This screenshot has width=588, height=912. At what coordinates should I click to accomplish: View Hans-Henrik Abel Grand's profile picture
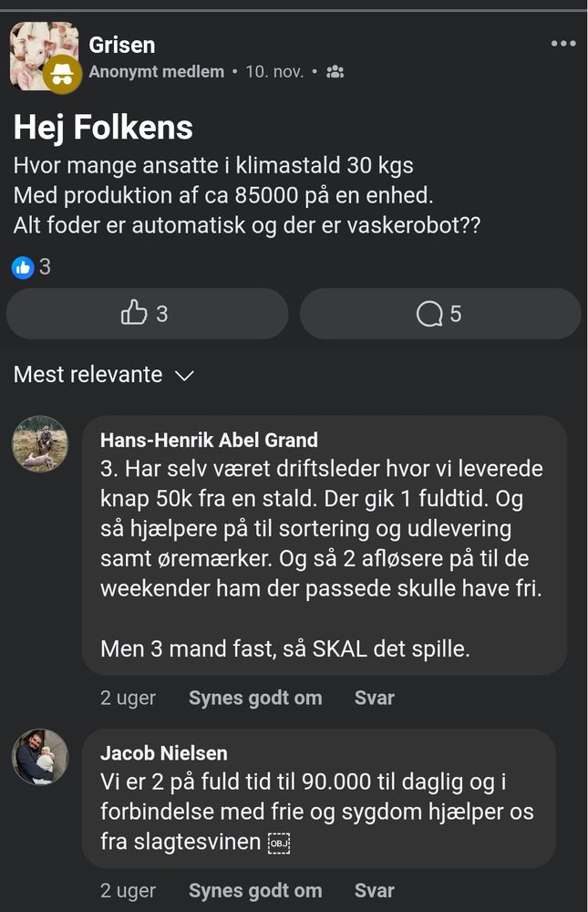40,444
